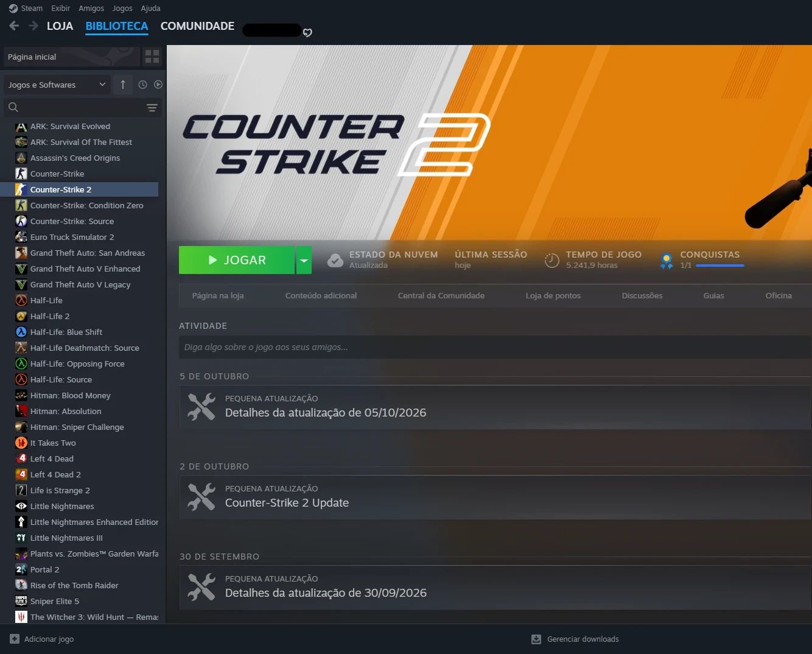
Task: Click the It Takes Two game icon
Action: pyautogui.click(x=21, y=443)
